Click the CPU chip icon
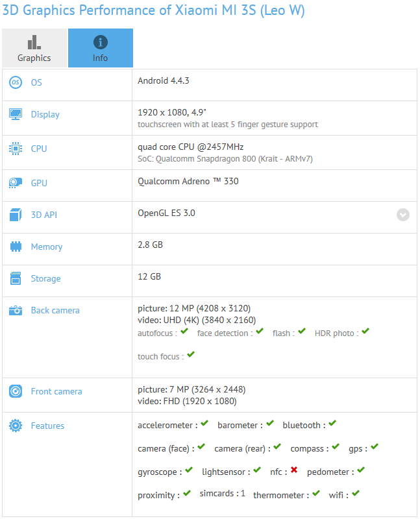Screen dimensions: 420x519 pos(16,149)
